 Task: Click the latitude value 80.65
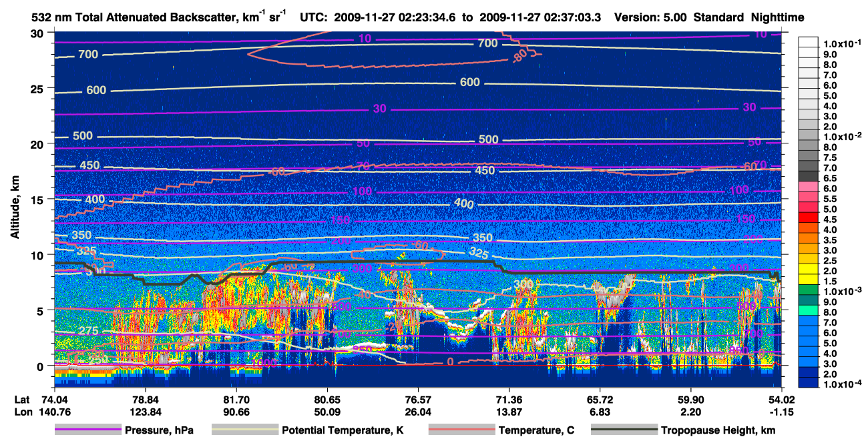[327, 399]
